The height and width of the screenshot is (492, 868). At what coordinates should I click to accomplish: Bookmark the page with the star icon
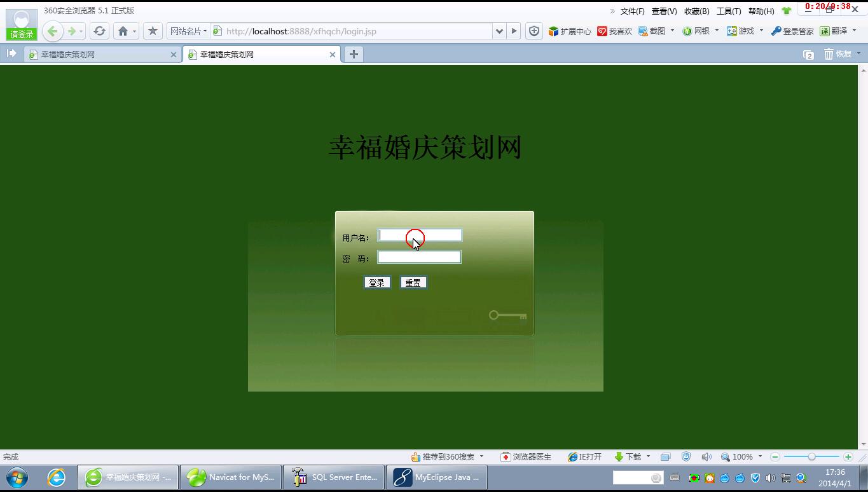[153, 31]
